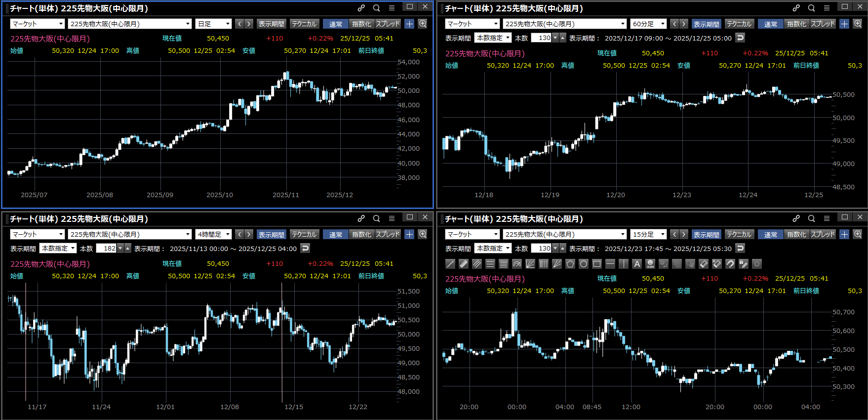Viewport: 868px width, 420px height.
Task: Open the マーケット dropdown in the 60分足 chart
Action: pos(473,24)
